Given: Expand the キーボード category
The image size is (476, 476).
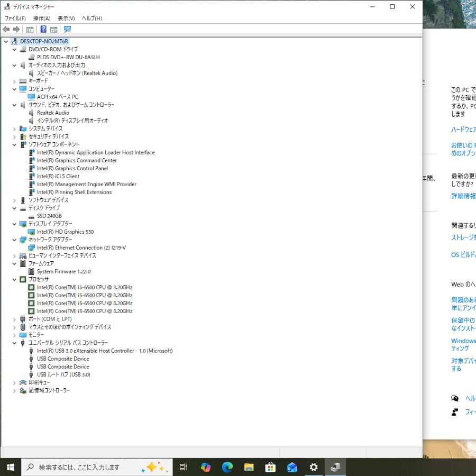Looking at the screenshot, I should click(x=14, y=81).
